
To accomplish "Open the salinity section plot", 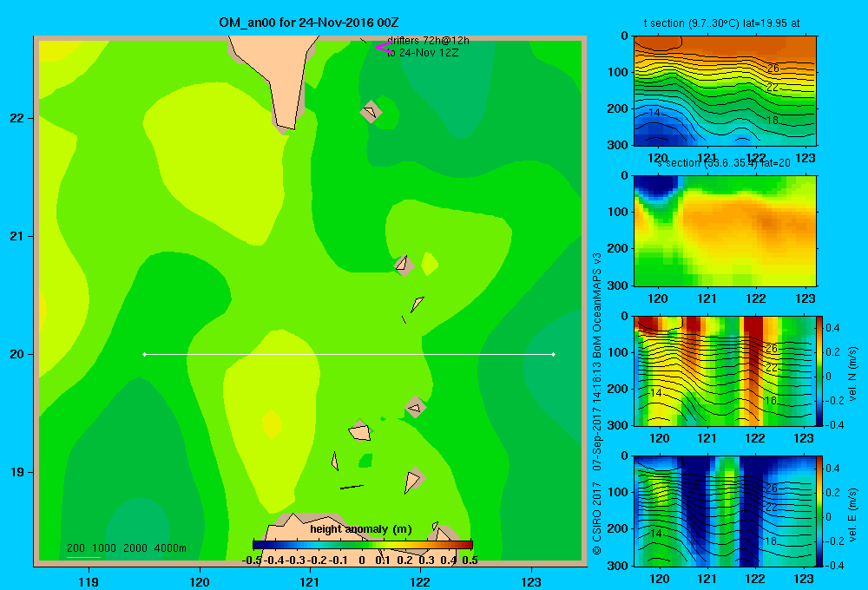I will (x=725, y=231).
